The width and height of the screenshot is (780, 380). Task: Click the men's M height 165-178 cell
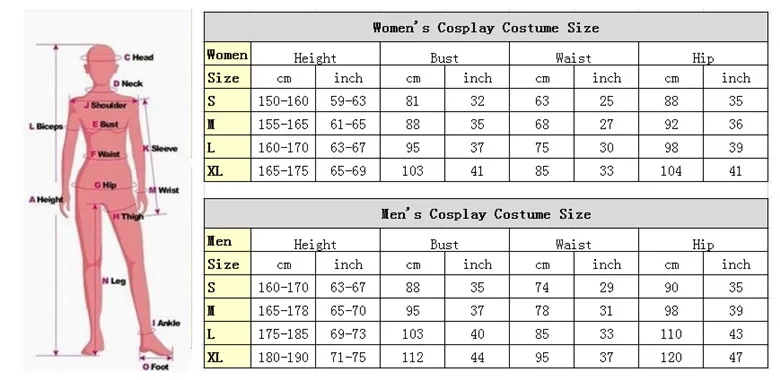tap(283, 310)
